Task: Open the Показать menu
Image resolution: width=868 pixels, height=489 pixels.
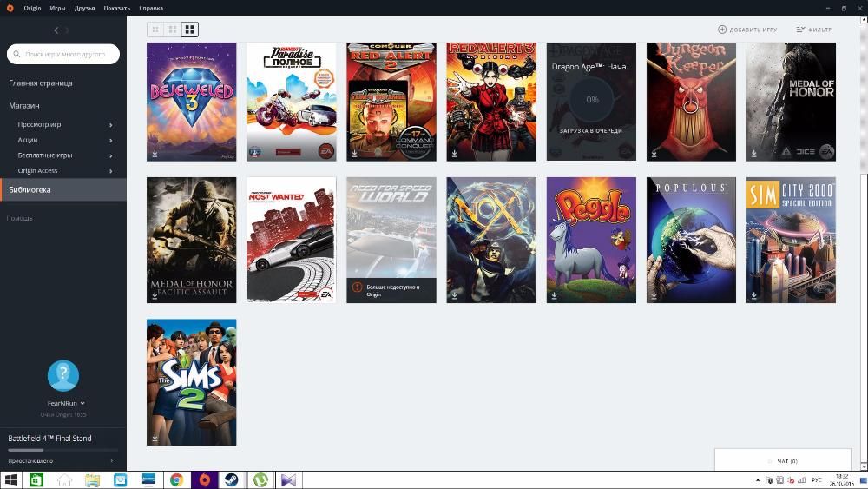Action: (x=117, y=8)
